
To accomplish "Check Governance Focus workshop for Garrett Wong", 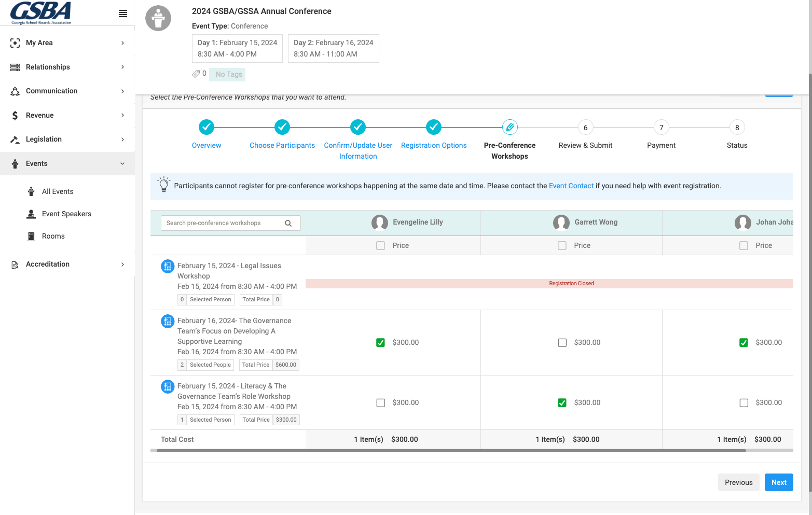I will (x=562, y=343).
